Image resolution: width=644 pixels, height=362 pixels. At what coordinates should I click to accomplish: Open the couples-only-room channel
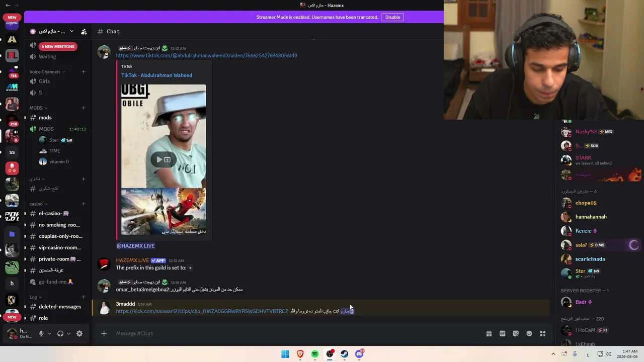point(57,236)
